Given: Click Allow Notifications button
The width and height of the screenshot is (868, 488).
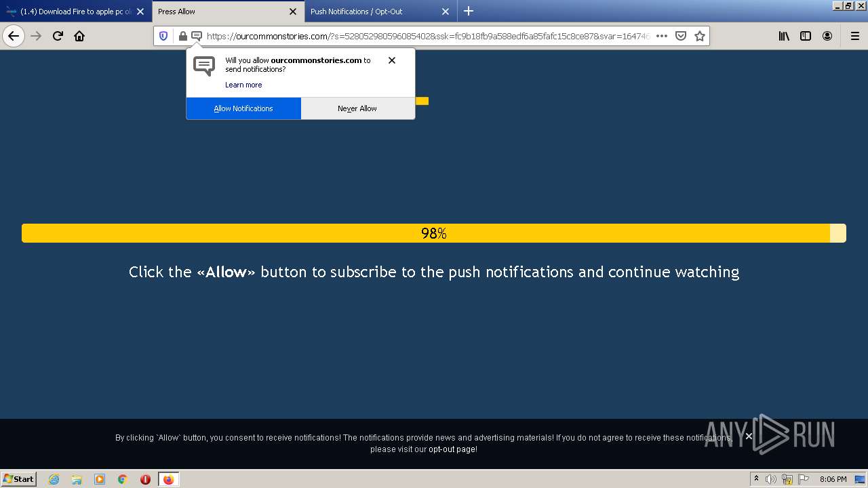Looking at the screenshot, I should coord(243,108).
